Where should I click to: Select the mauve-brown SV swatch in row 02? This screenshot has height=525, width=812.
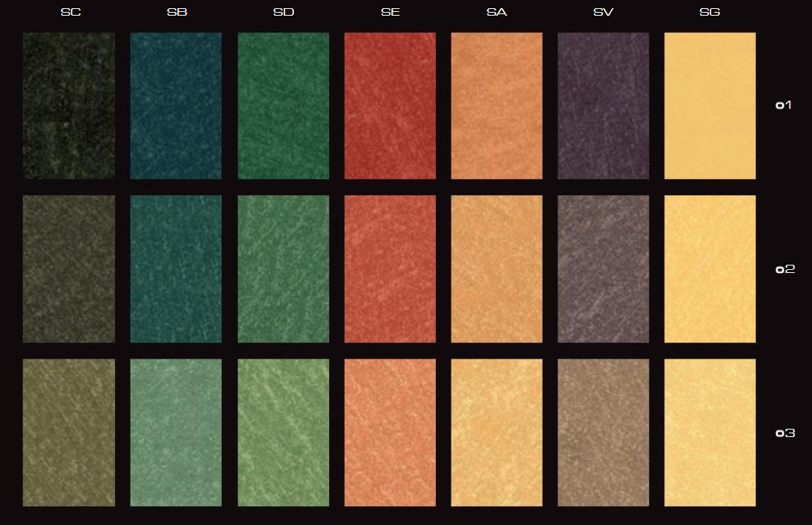tap(603, 268)
